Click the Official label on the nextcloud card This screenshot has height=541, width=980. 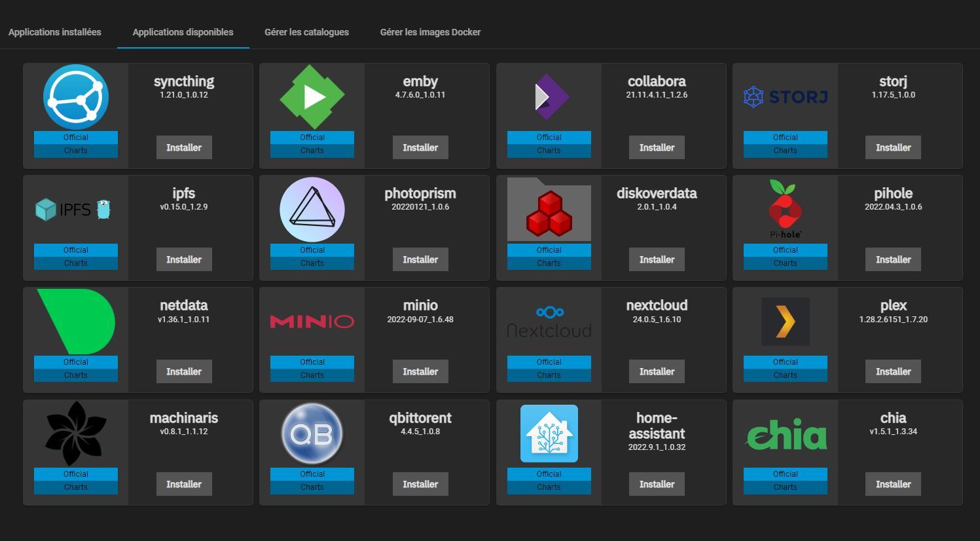tap(549, 362)
